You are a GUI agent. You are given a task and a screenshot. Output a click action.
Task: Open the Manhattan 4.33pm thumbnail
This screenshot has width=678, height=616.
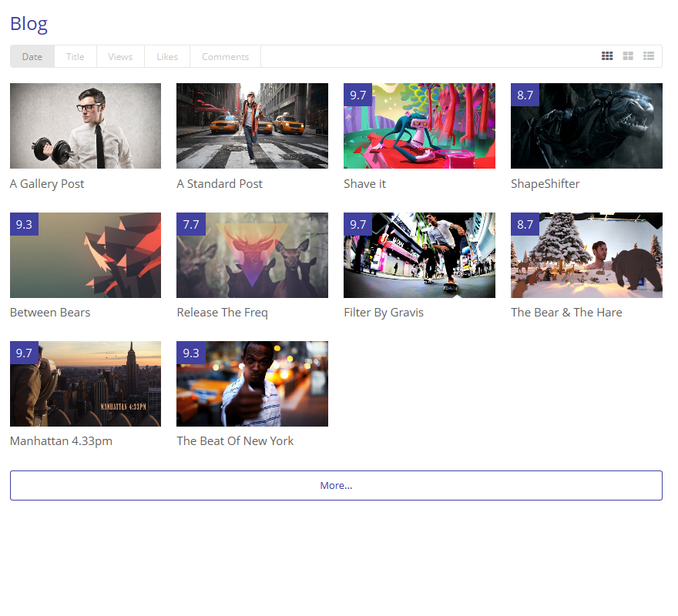click(86, 383)
